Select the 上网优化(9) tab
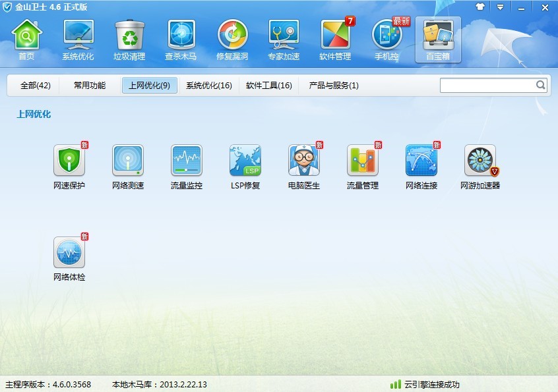 click(x=150, y=85)
